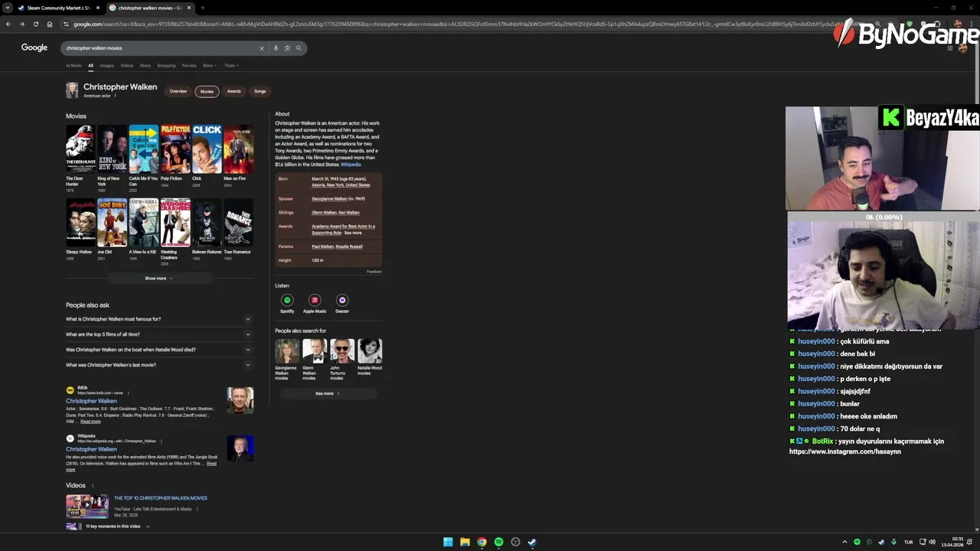Switch to Images search tab

tap(106, 66)
